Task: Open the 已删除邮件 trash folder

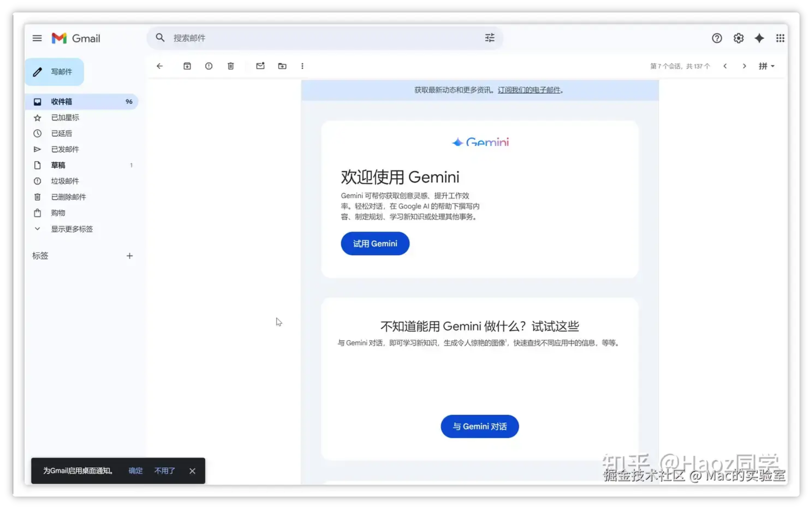Action: point(82,197)
